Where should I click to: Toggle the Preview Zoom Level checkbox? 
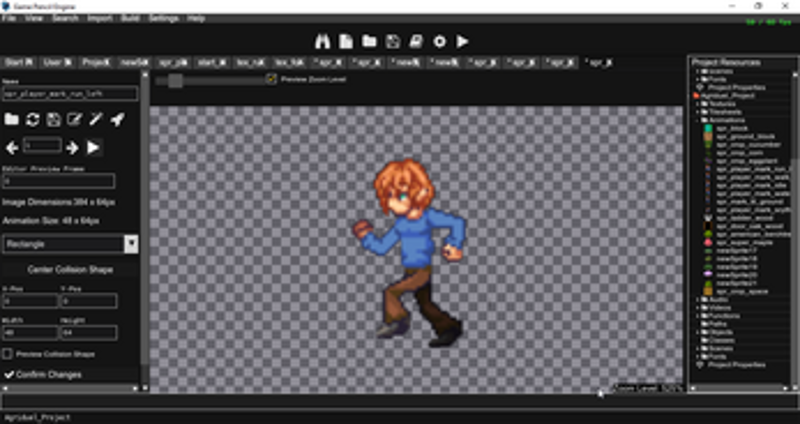[x=271, y=79]
